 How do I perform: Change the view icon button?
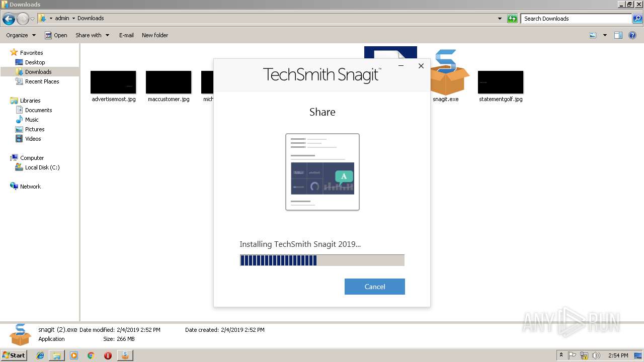tap(593, 35)
